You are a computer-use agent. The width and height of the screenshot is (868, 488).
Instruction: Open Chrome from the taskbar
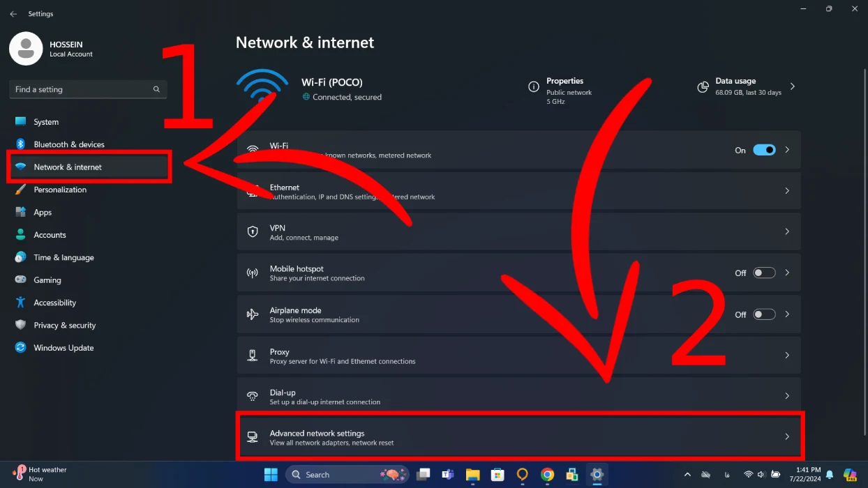tap(547, 475)
